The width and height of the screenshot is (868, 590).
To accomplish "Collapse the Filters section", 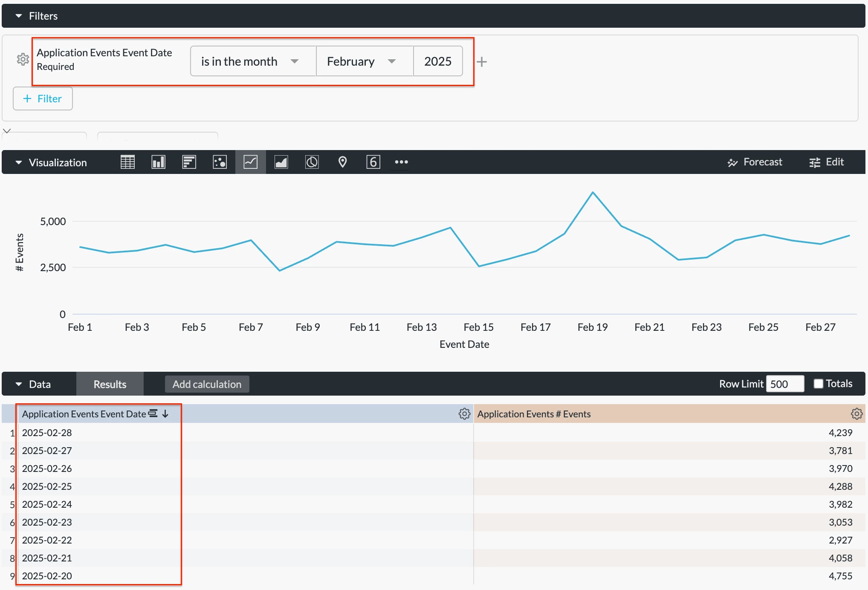I will point(19,16).
